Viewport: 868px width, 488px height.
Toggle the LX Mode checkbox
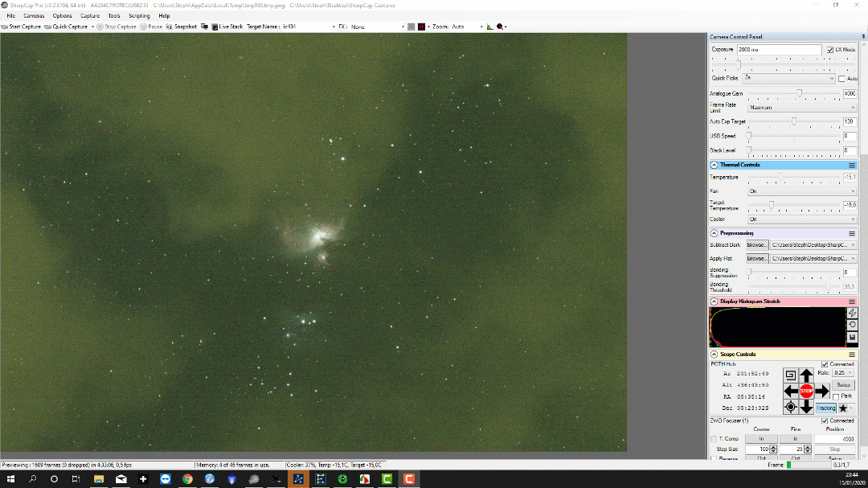coord(829,50)
